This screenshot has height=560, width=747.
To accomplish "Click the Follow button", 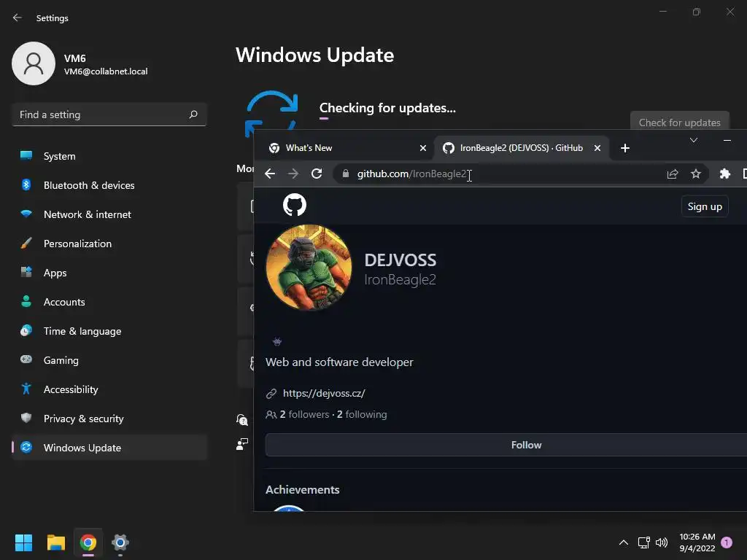I will (506, 445).
